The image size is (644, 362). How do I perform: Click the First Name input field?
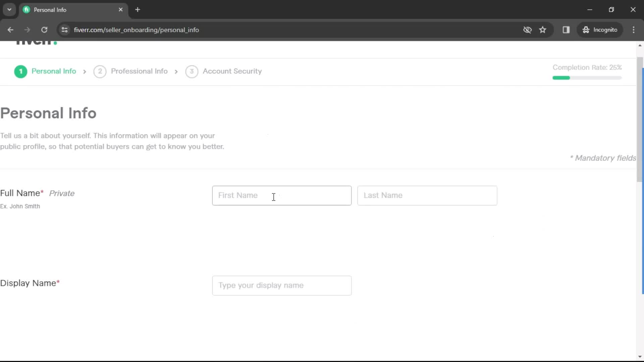point(282,195)
